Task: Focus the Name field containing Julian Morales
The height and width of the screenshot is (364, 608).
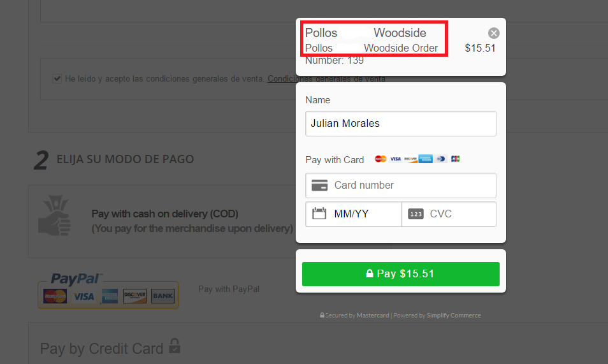Action: click(x=400, y=124)
